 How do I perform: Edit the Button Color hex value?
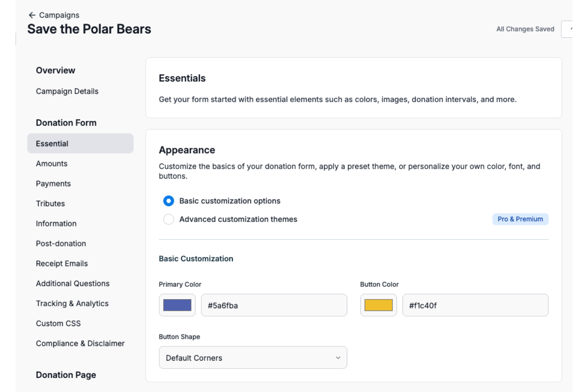coord(475,305)
